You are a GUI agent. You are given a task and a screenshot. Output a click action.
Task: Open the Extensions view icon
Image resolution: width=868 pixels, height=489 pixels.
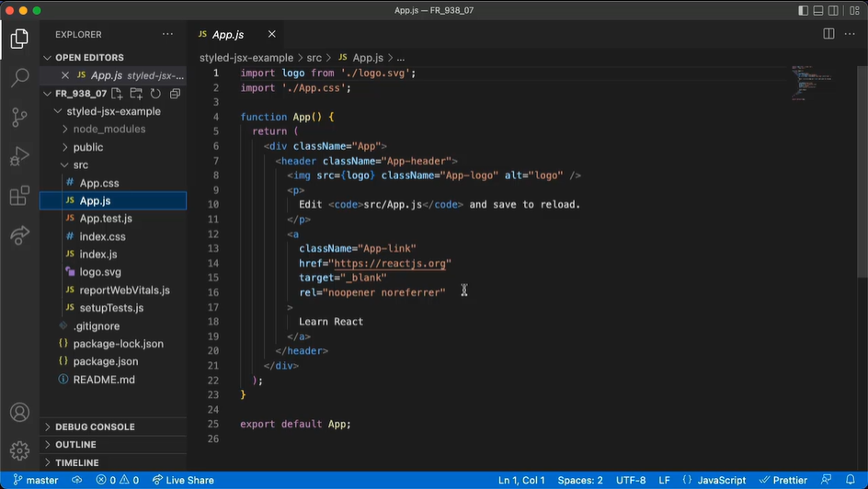tap(19, 196)
